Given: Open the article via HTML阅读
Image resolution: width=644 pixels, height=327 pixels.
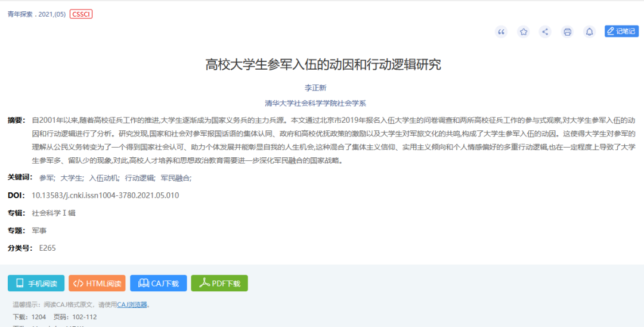Looking at the screenshot, I should click(x=97, y=284).
